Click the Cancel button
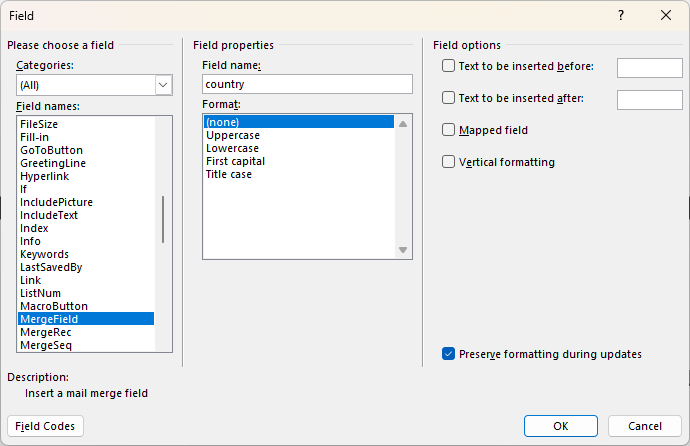This screenshot has width=690, height=446. pyautogui.click(x=645, y=426)
